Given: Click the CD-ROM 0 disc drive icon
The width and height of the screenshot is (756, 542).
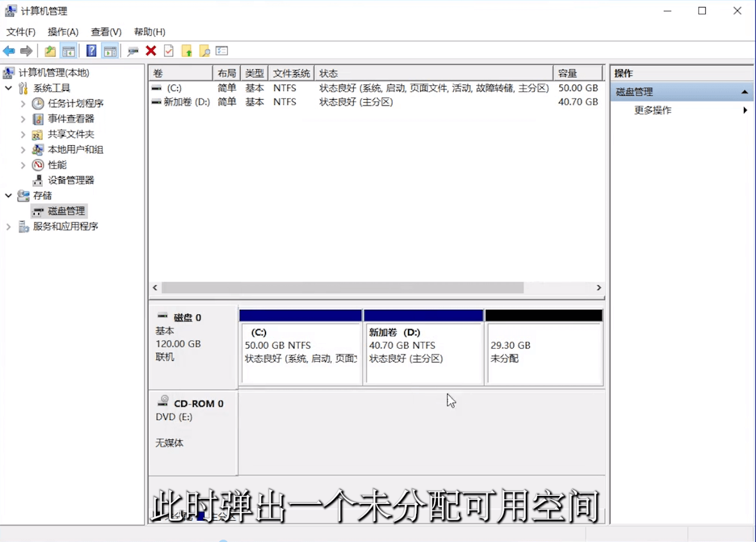Looking at the screenshot, I should (x=163, y=401).
